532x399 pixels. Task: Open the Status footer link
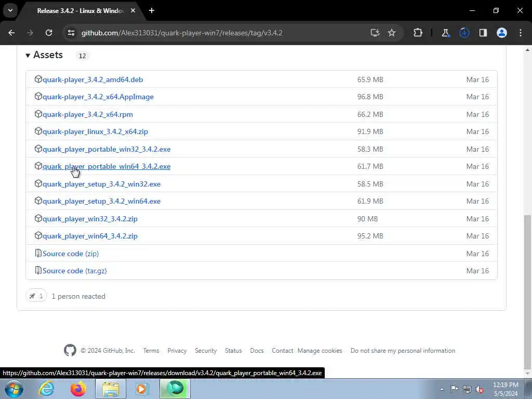(233, 351)
